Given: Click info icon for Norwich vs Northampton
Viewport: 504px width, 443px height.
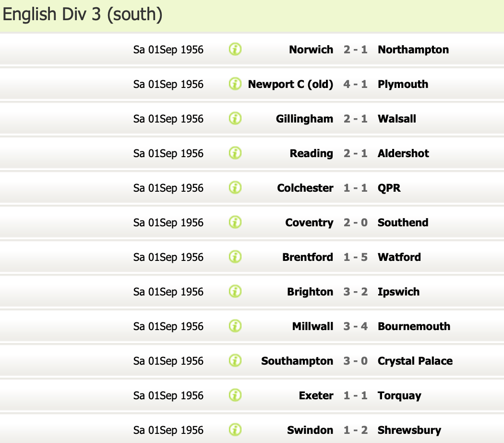Looking at the screenshot, I should pyautogui.click(x=235, y=49).
